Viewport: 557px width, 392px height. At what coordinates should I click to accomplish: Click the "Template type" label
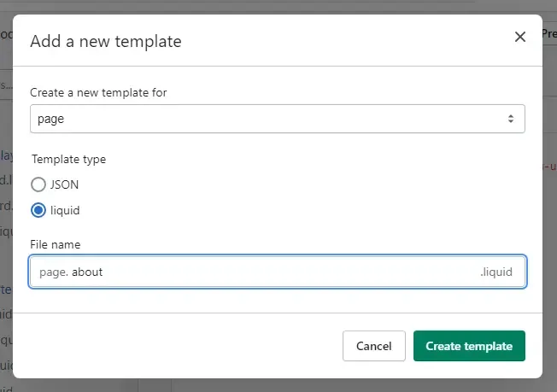[x=69, y=160]
